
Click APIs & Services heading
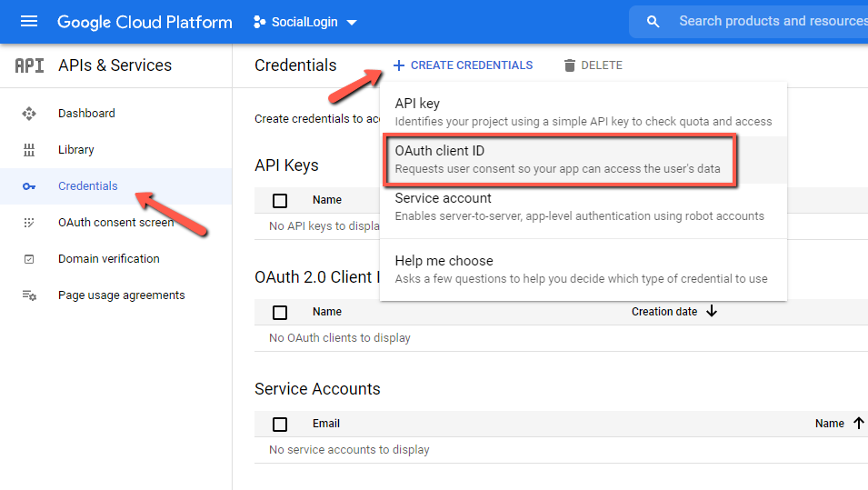[115, 65]
